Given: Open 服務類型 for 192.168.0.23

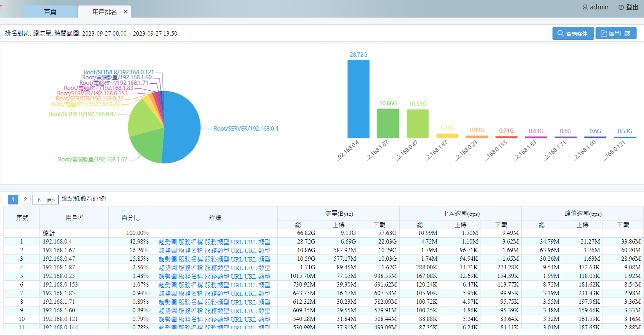Looking at the screenshot, I should (217, 276).
